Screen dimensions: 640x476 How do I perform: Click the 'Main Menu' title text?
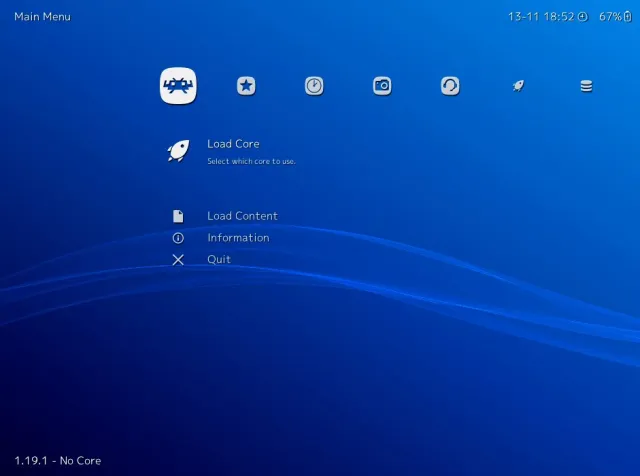(x=42, y=16)
